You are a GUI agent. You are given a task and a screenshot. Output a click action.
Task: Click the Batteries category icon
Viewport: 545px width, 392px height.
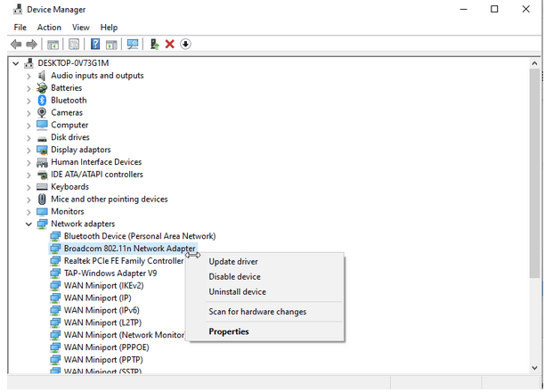(x=42, y=87)
